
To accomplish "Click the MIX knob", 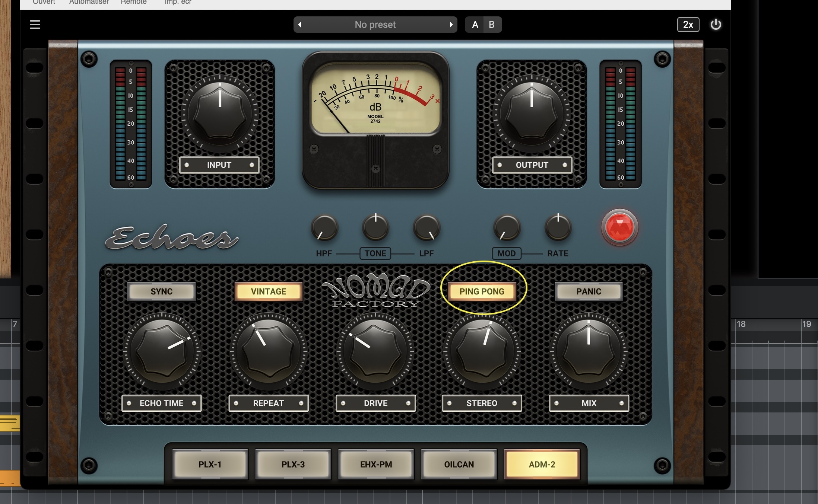I will 589,351.
